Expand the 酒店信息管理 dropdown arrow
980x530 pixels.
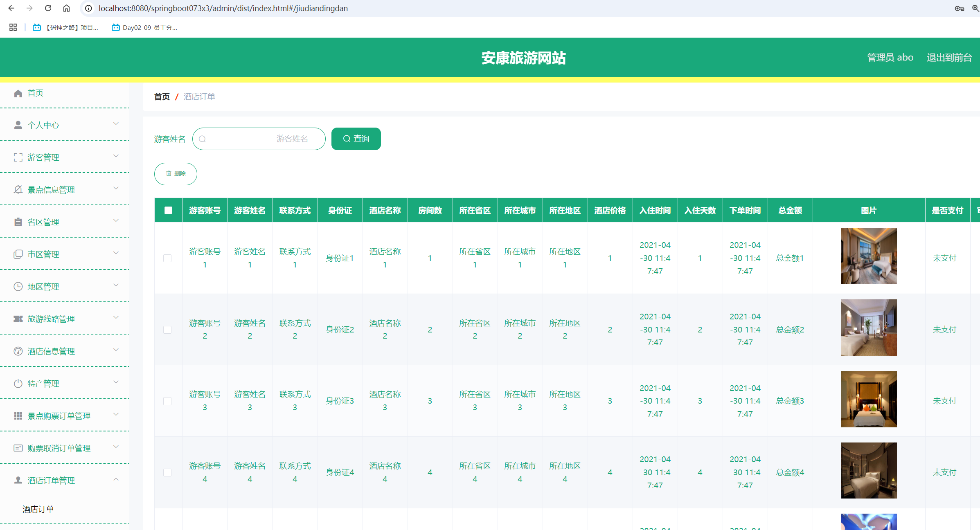pyautogui.click(x=116, y=350)
